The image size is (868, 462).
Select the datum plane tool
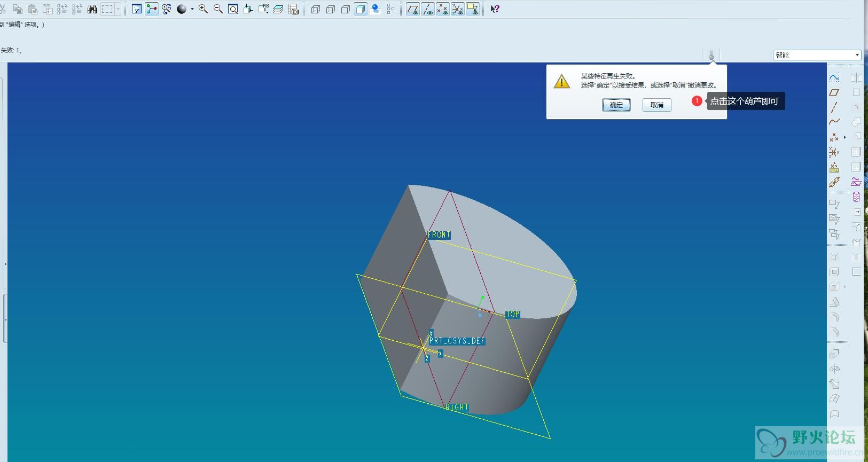pyautogui.click(x=834, y=92)
